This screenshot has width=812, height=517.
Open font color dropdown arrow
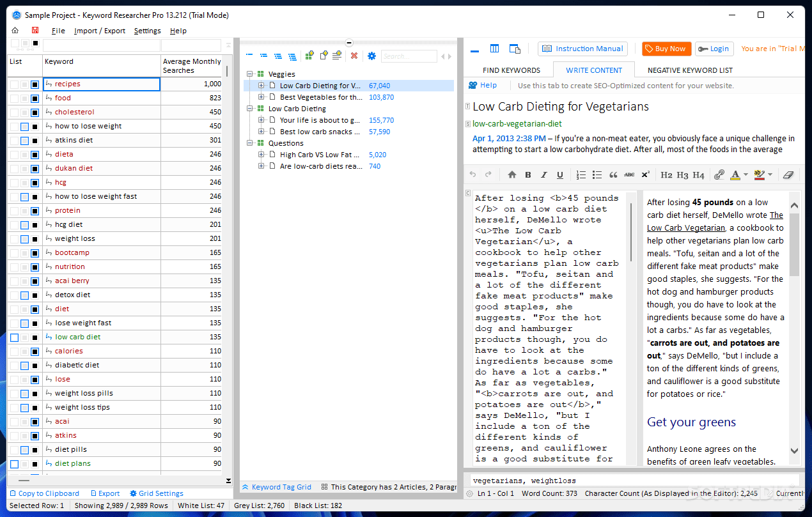point(746,175)
